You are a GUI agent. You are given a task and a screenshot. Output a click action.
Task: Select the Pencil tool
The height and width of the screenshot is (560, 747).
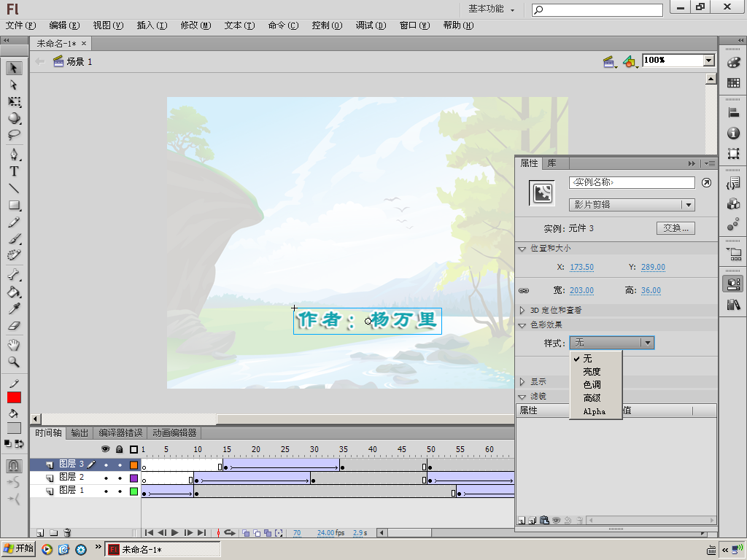[x=14, y=222]
